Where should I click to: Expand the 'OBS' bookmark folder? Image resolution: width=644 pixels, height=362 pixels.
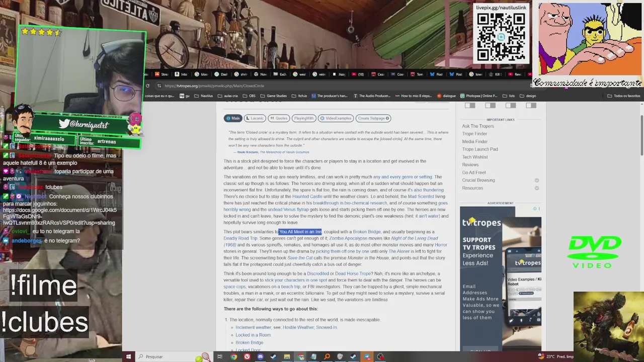click(249, 96)
